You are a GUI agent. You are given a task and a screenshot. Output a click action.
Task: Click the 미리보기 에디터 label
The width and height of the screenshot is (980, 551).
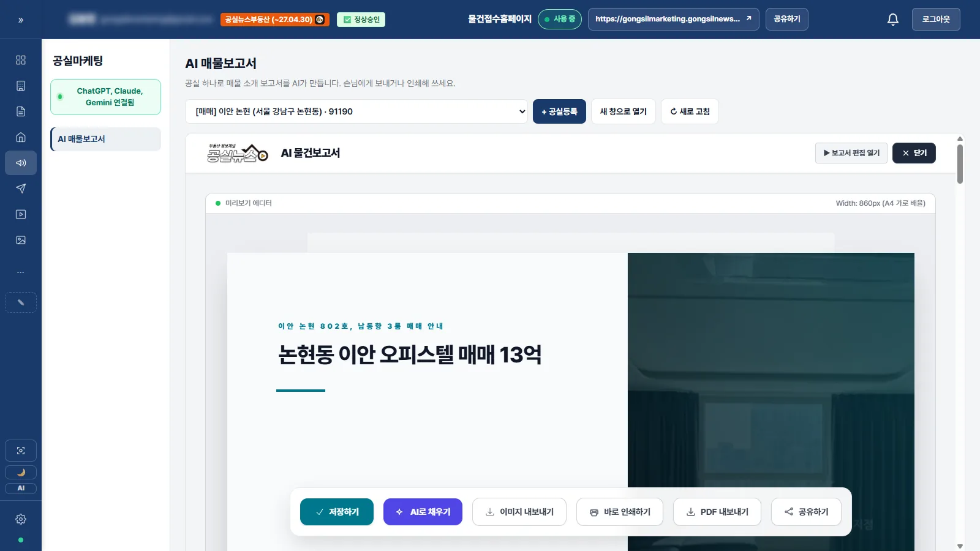(x=248, y=203)
